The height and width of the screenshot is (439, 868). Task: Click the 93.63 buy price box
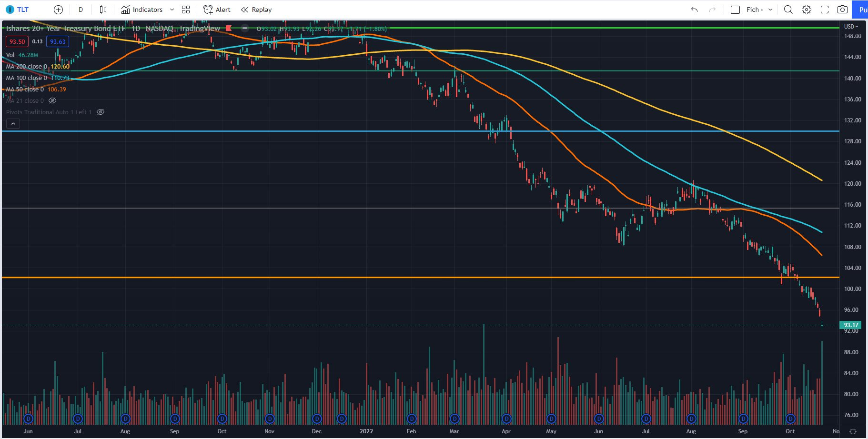(58, 41)
